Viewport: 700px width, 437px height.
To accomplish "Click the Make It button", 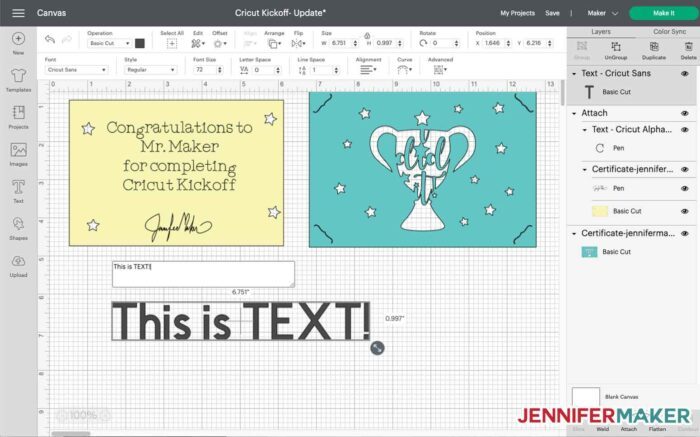I will coord(663,13).
